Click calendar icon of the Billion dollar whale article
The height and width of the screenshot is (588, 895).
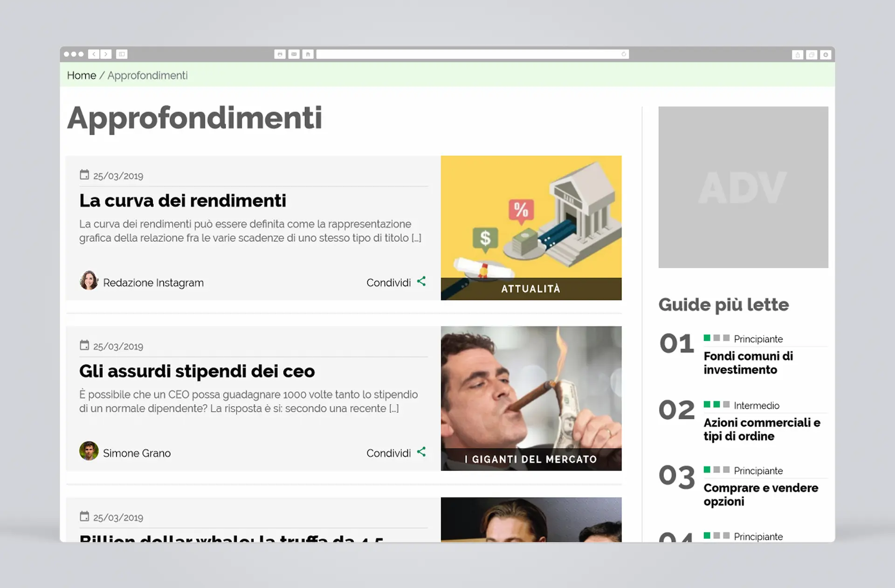pos(84,516)
